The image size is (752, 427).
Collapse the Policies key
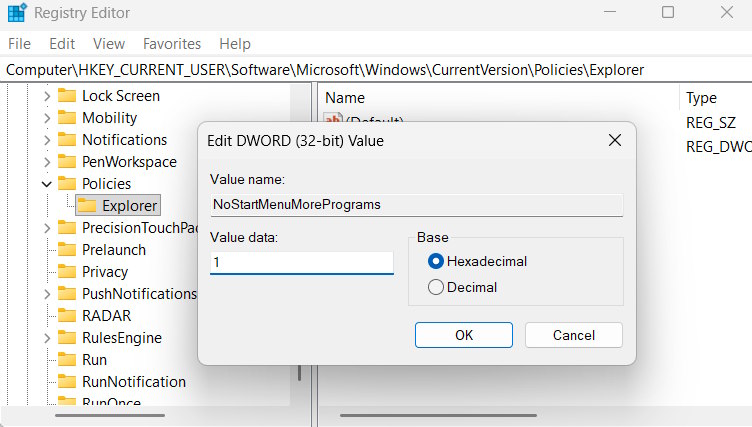(x=47, y=184)
